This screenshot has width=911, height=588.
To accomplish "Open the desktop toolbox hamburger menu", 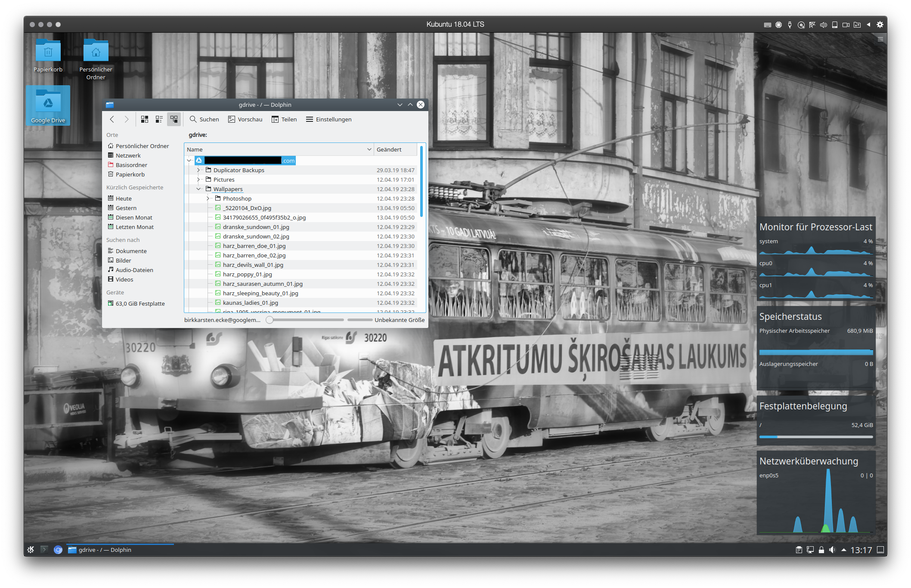I will click(880, 39).
